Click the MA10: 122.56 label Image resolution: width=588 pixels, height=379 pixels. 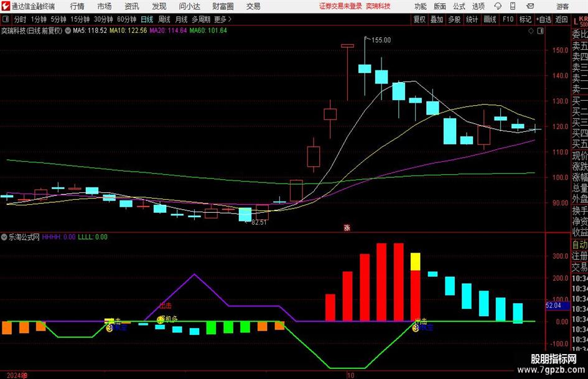[x=128, y=30]
